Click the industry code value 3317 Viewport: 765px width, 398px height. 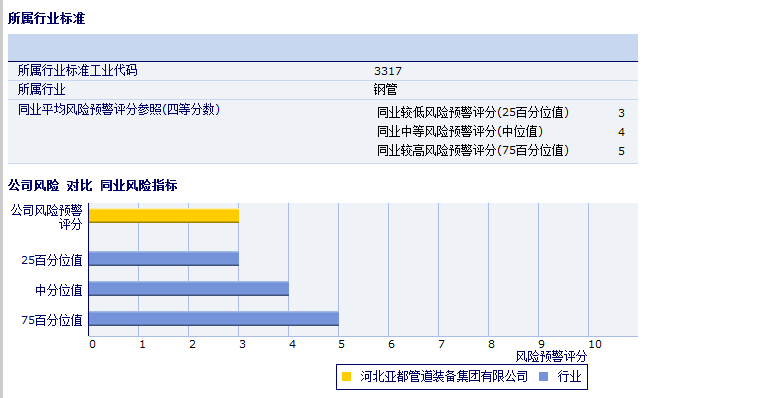(x=388, y=71)
